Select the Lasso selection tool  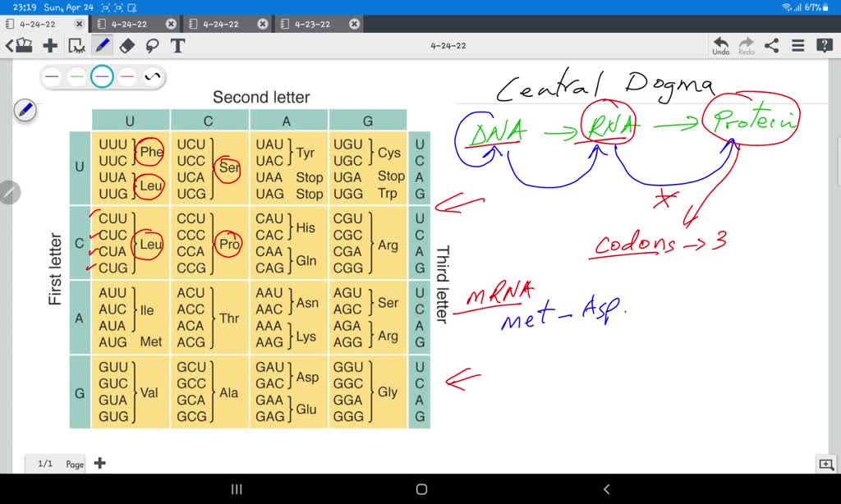(x=152, y=46)
